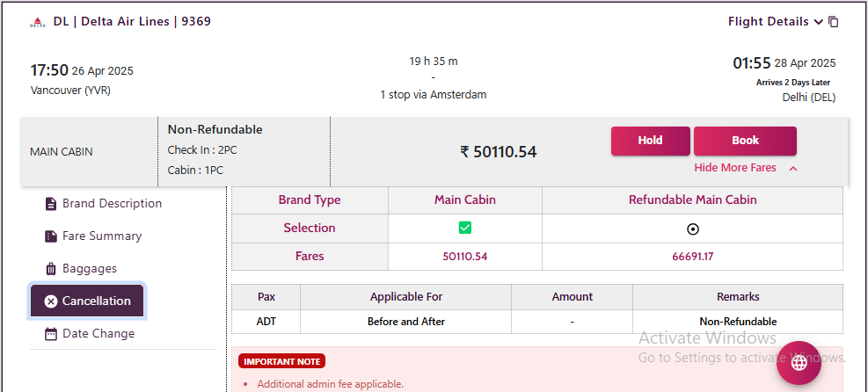The height and width of the screenshot is (392, 868).
Task: Switch to the Date Change tab
Action: 98,334
